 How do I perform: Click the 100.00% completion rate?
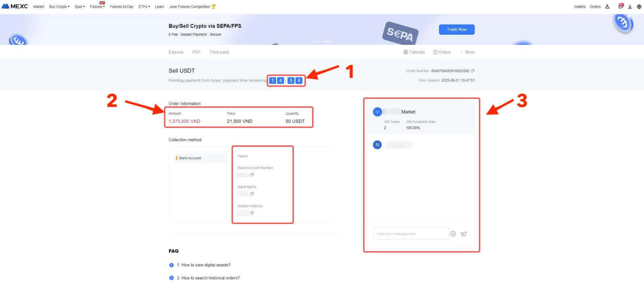click(x=413, y=128)
